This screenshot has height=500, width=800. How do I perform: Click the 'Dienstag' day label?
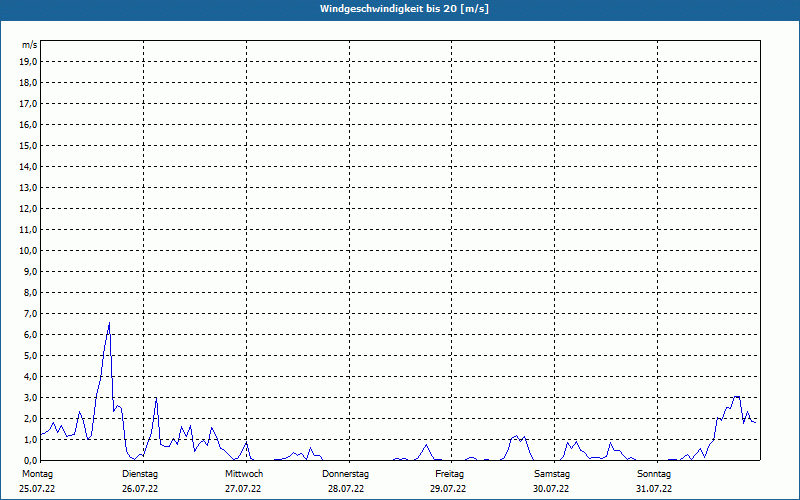(x=140, y=474)
